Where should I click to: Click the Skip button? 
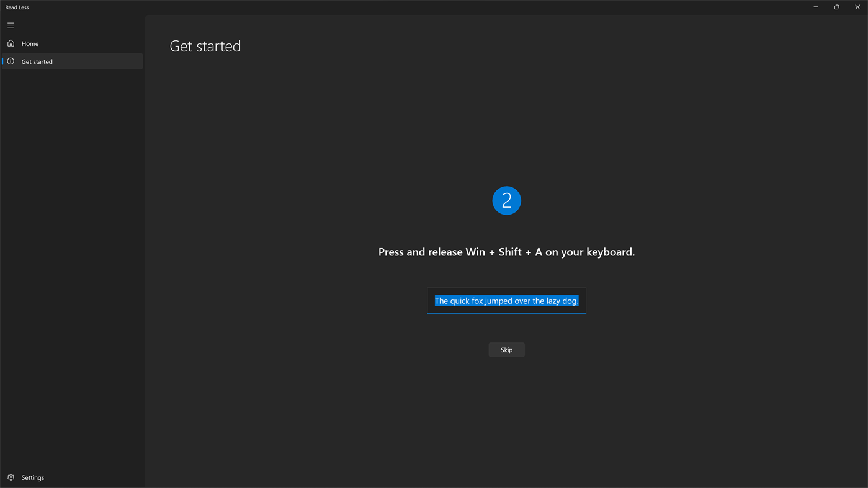tap(506, 349)
